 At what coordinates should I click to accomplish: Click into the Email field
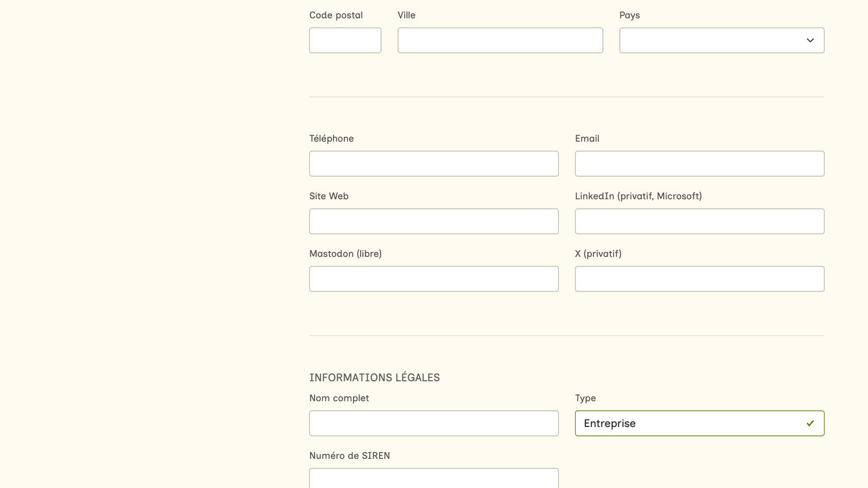tap(699, 163)
